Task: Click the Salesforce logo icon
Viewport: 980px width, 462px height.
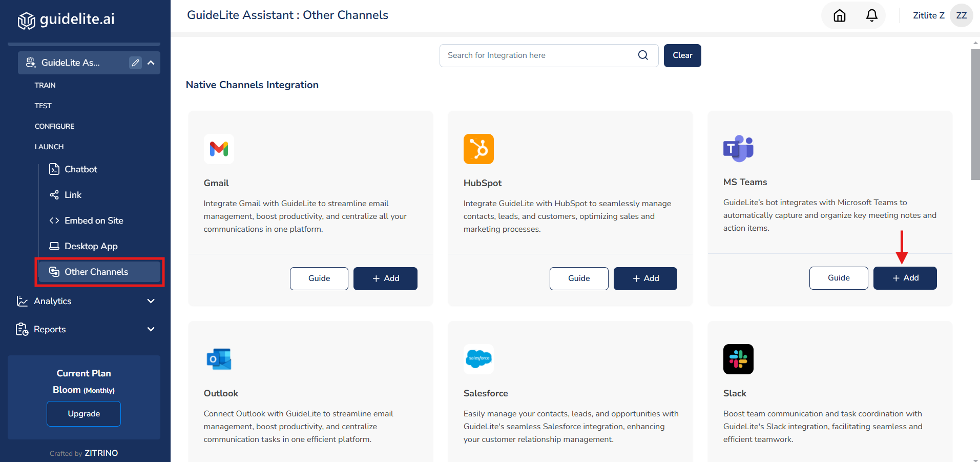Action: click(x=478, y=358)
